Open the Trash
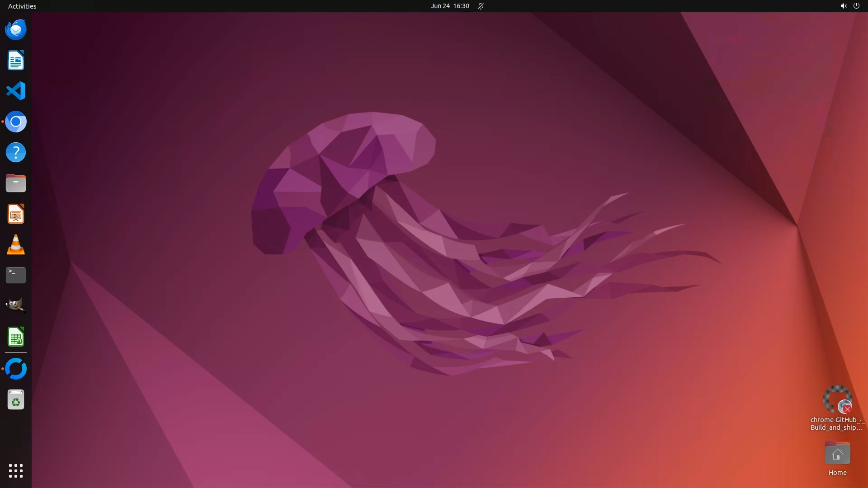Image resolution: width=868 pixels, height=488 pixels. pyautogui.click(x=16, y=400)
